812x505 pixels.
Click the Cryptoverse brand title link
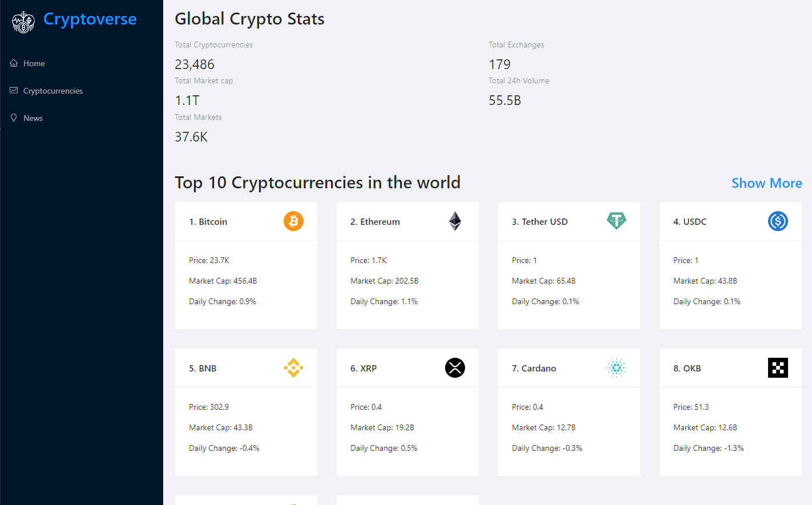(90, 19)
